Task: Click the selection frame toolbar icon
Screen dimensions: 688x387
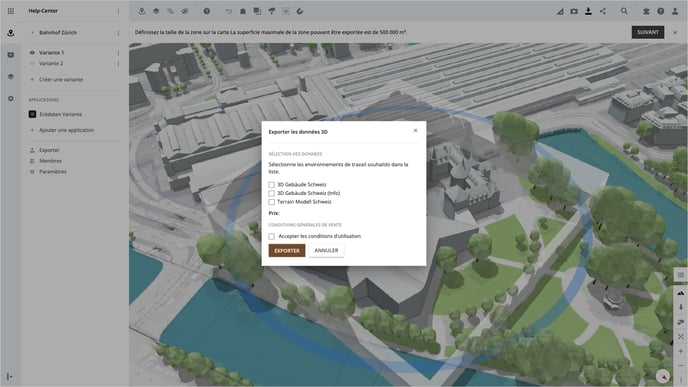Action: (286, 11)
